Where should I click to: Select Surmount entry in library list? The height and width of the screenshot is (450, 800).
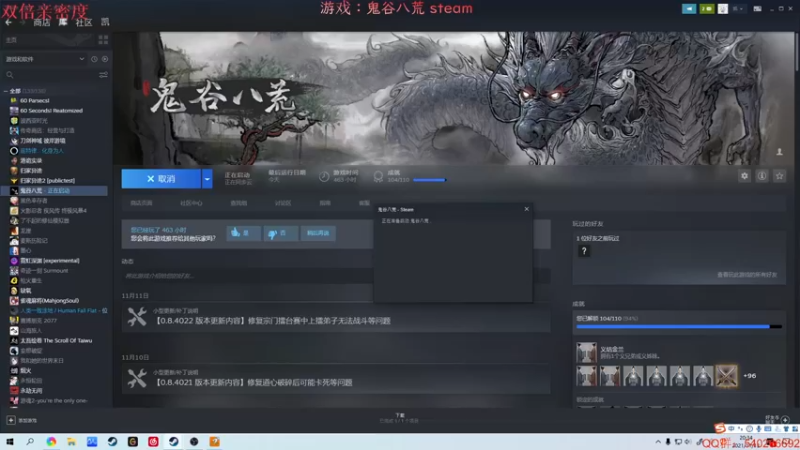44,270
